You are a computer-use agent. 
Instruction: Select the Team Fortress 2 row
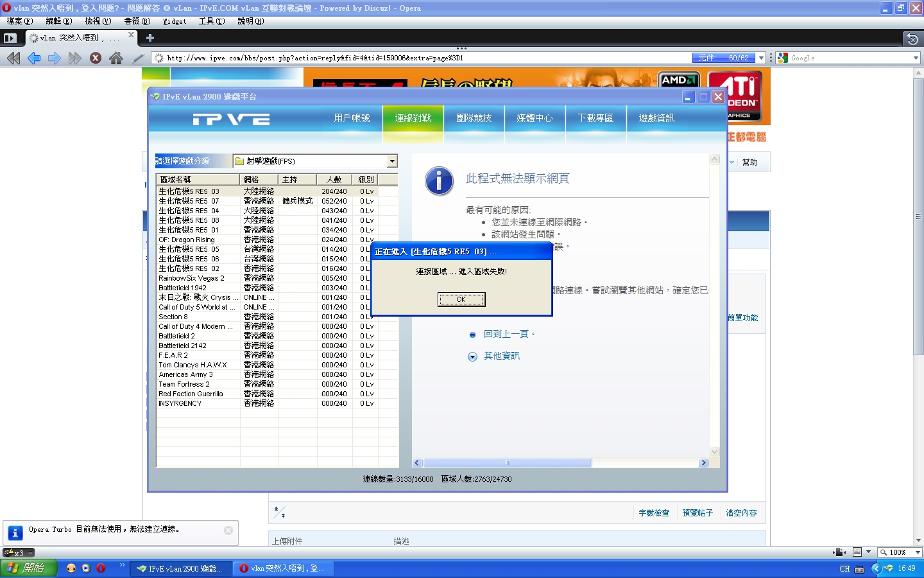point(277,384)
